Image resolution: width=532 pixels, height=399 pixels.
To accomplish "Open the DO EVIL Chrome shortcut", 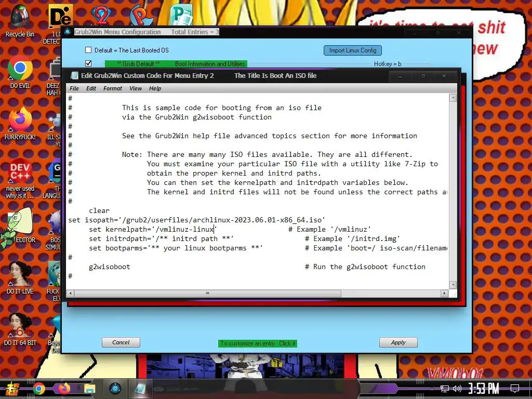I will point(20,72).
